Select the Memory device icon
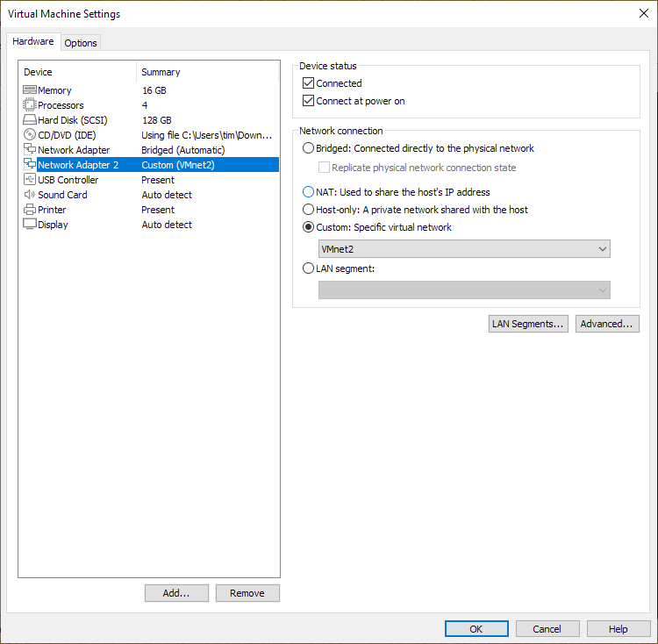658x644 pixels. [x=29, y=90]
